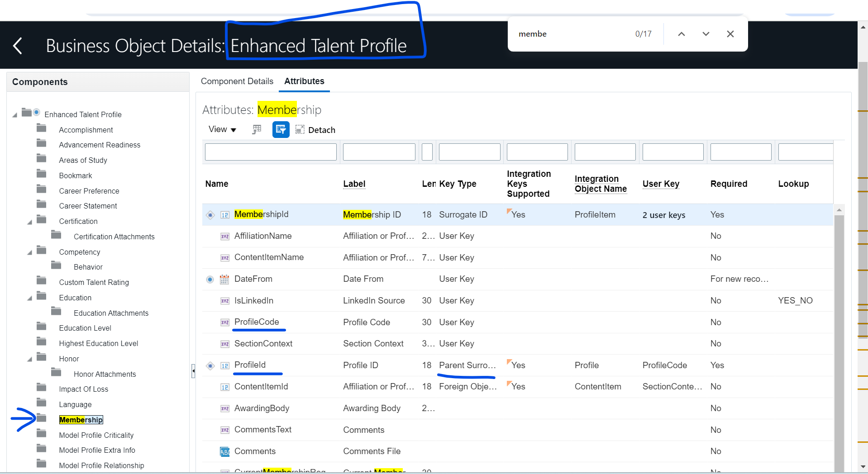Switch to the Component Details tab
The width and height of the screenshot is (868, 474).
pos(237,81)
